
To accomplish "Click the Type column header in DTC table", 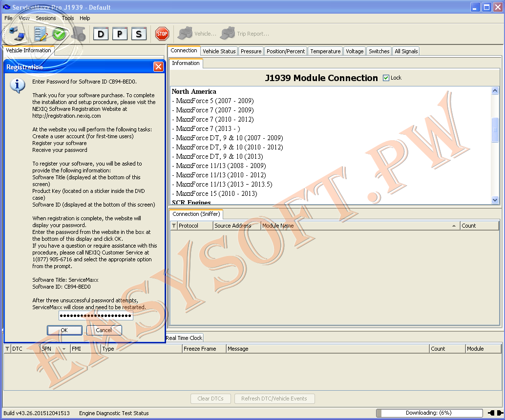I will tap(142, 349).
